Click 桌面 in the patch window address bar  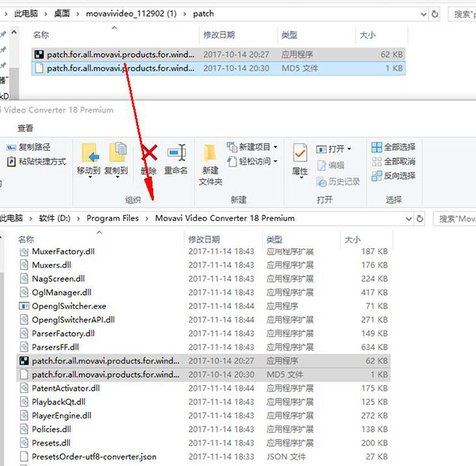point(62,13)
